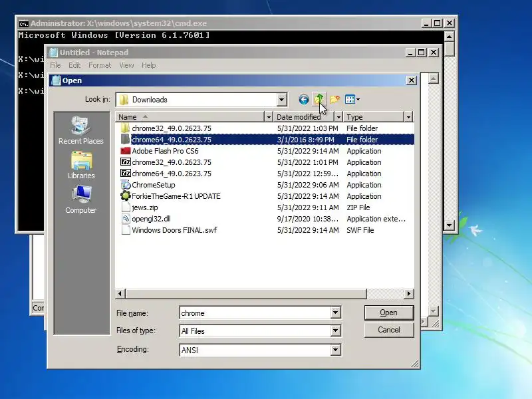Select Adobe Flash Pro CS6 icon
Viewport: 532px width, 399px height.
point(126,151)
